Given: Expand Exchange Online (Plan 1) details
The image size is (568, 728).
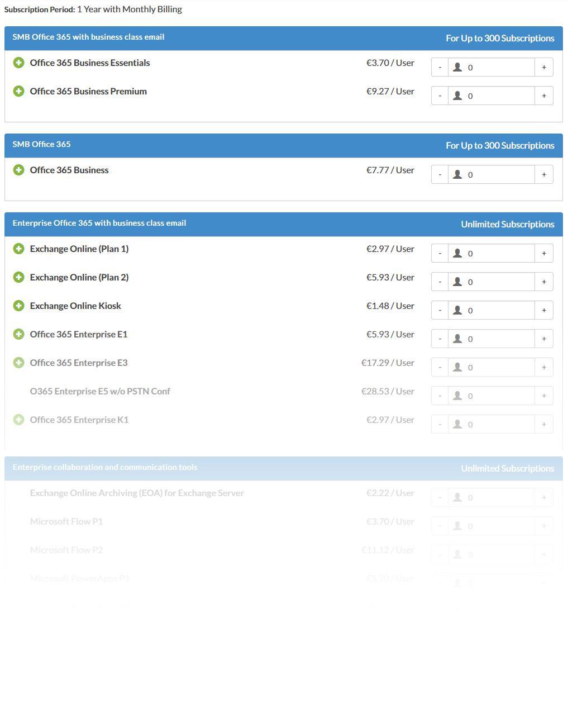Looking at the screenshot, I should (x=18, y=249).
